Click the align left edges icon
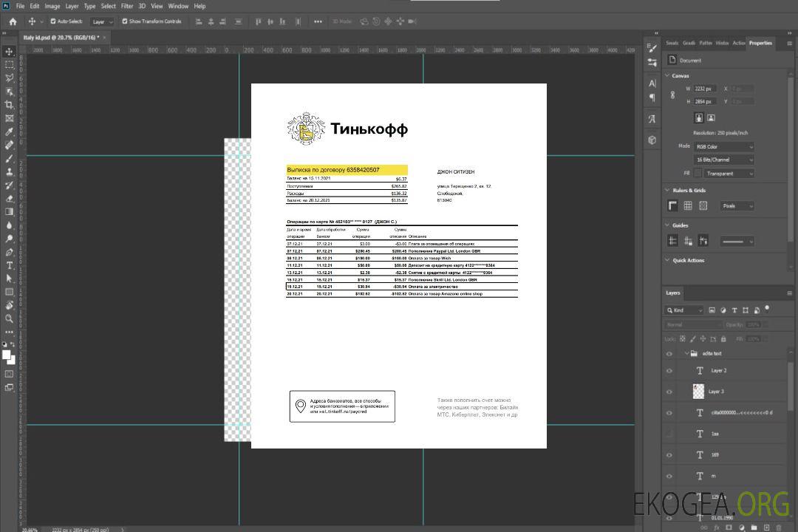Screen dimensions: 798x532 199,21
